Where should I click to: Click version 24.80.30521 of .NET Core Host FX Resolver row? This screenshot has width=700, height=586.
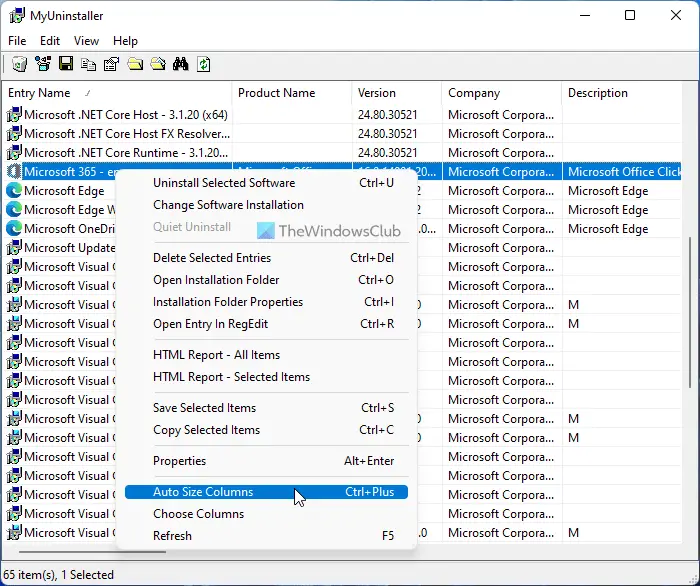(388, 133)
